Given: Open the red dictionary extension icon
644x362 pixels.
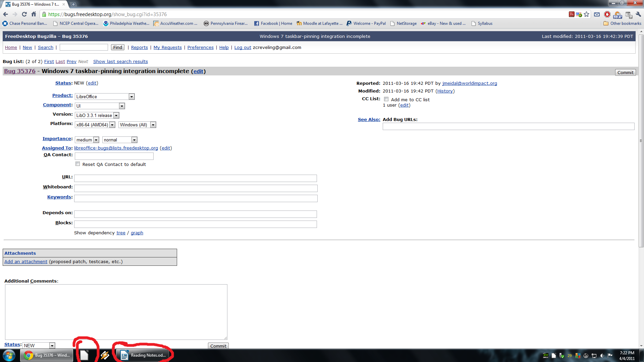Looking at the screenshot, I should [572, 14].
